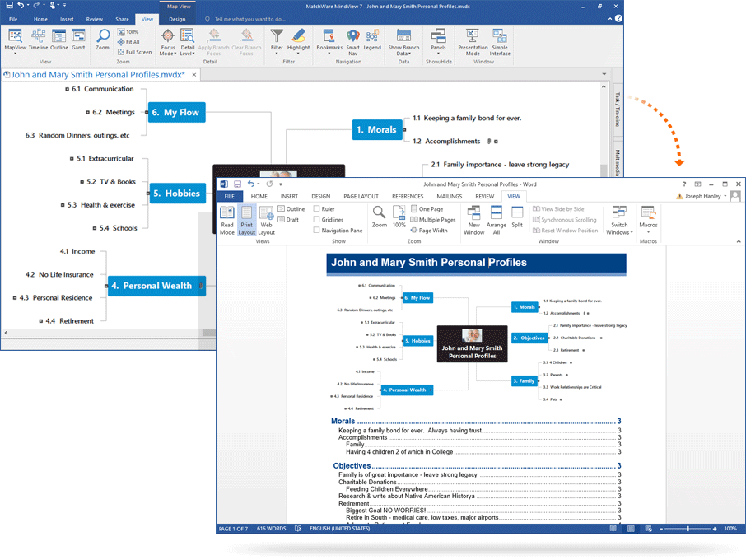Viewport: 746px width, 560px height.
Task: Switch to MapView in the MindView ribbon
Action: pyautogui.click(x=15, y=40)
